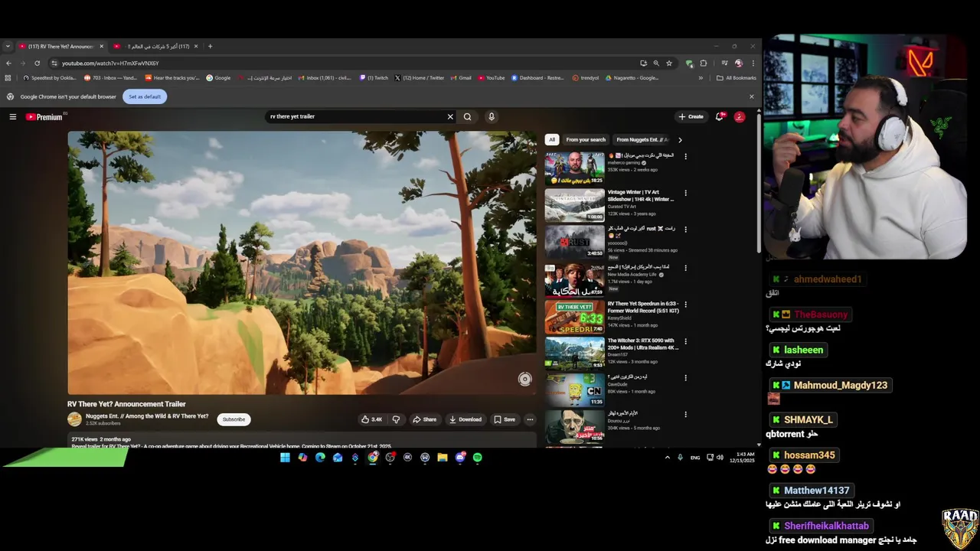Open the Gmail bookmark
Screen dimensions: 980x551
click(x=461, y=78)
